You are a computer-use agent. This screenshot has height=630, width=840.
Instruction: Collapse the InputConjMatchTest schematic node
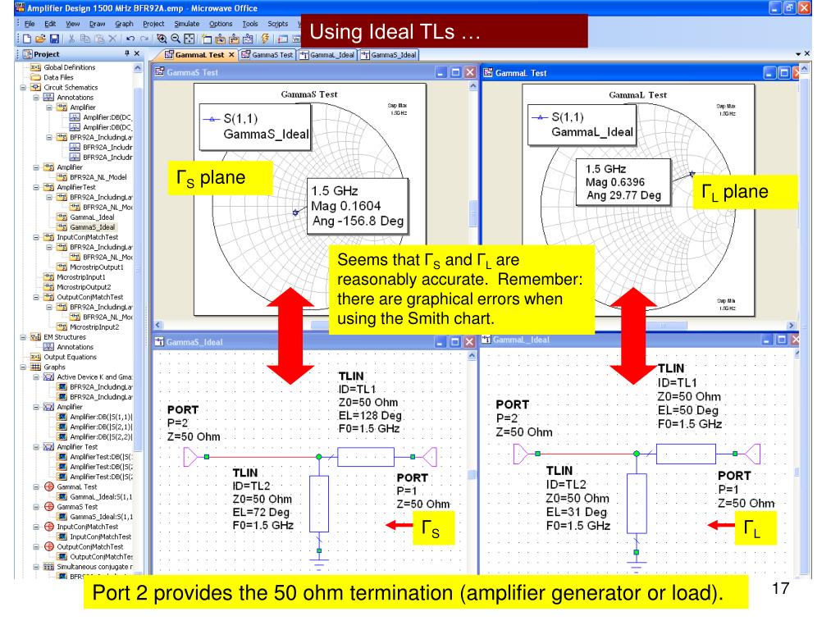[36, 237]
